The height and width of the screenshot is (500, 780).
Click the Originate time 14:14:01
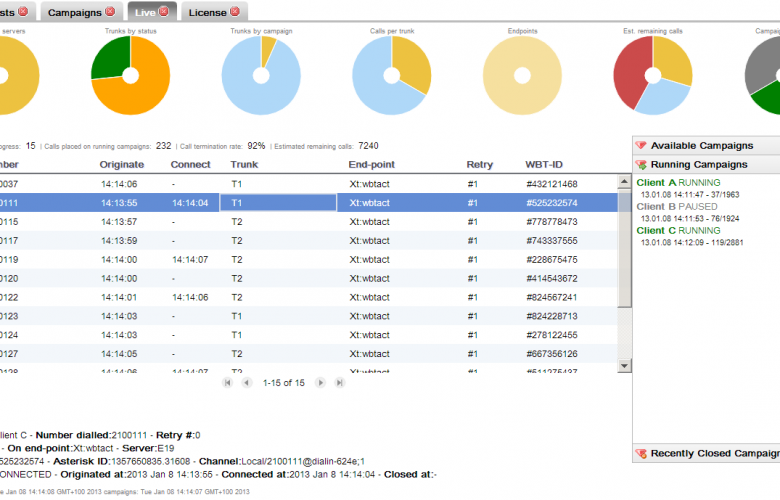click(x=119, y=298)
